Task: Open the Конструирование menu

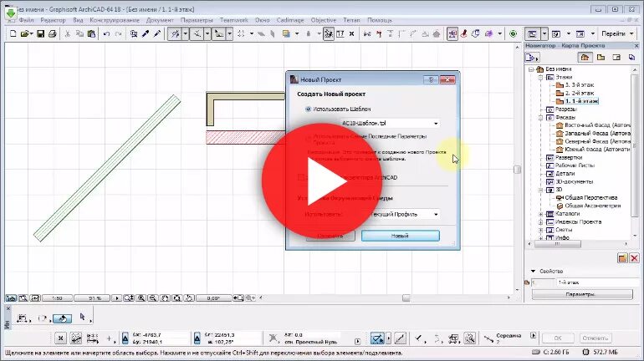Action: coord(115,20)
